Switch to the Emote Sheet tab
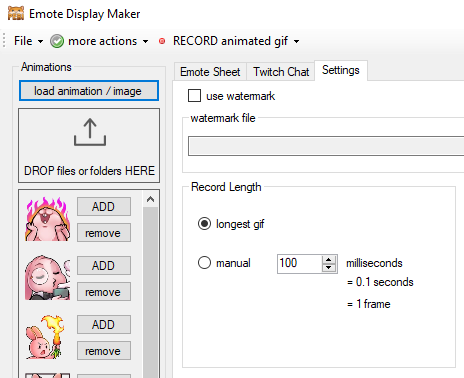The width and height of the screenshot is (464, 378). (x=210, y=72)
